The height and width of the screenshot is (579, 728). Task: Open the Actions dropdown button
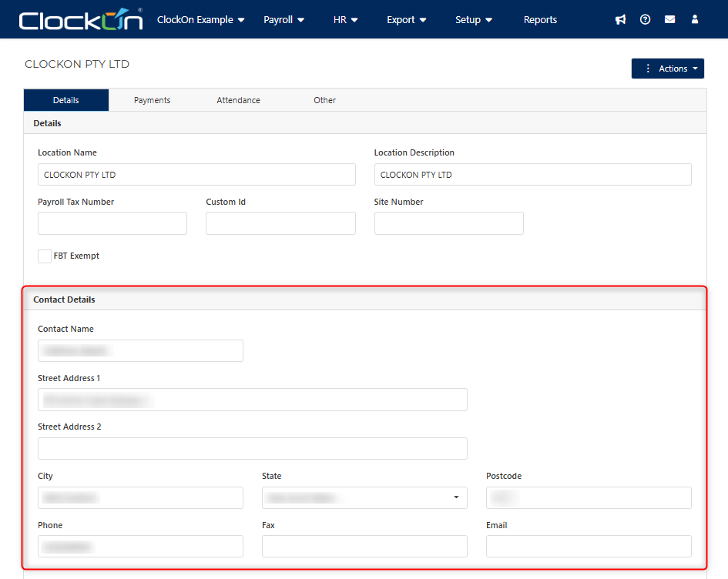(x=668, y=69)
